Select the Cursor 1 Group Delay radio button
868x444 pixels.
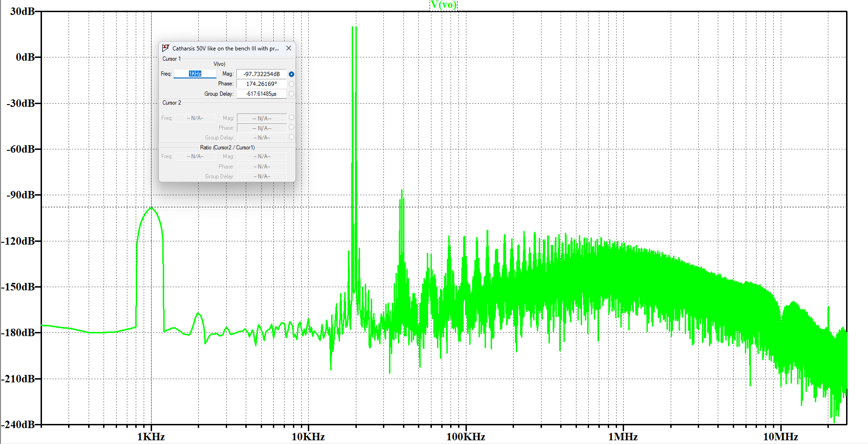[292, 94]
